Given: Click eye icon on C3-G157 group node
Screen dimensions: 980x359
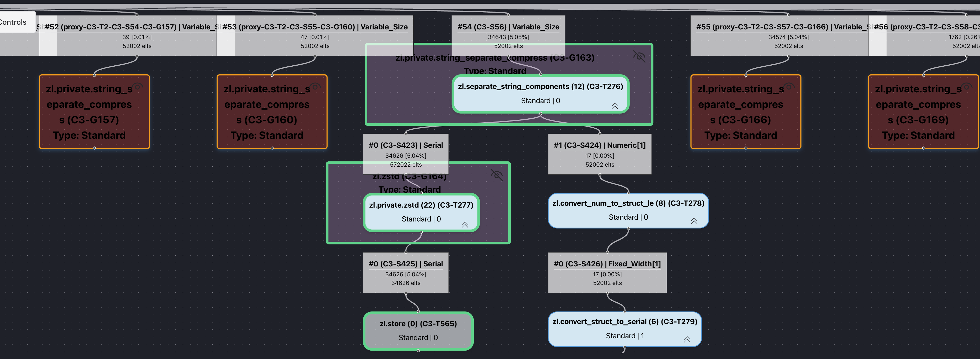Looking at the screenshot, I should (138, 86).
